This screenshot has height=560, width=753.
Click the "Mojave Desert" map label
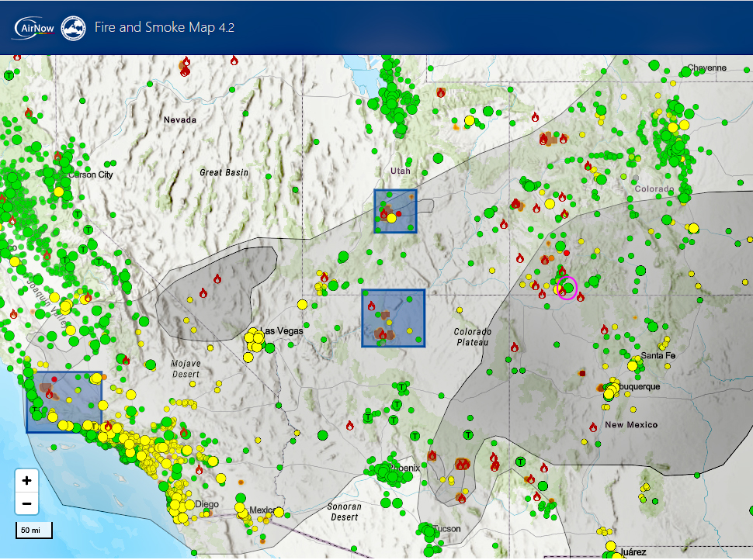pyautogui.click(x=186, y=368)
